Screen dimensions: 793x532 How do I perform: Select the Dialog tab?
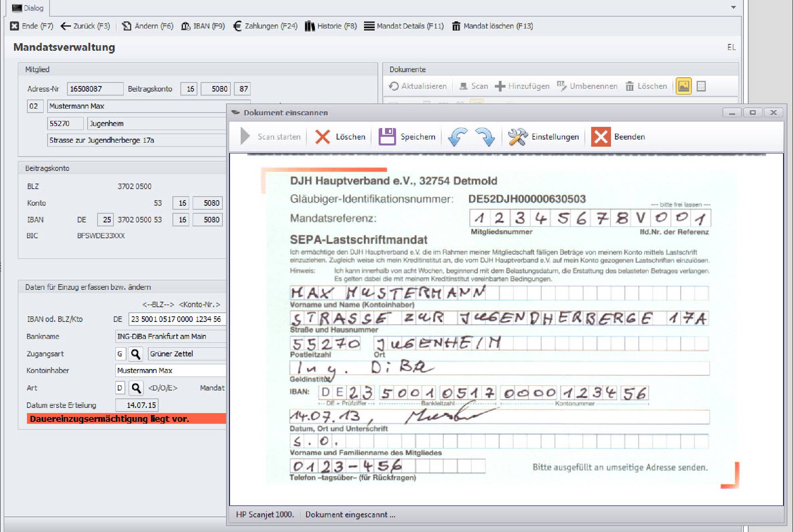(27, 8)
